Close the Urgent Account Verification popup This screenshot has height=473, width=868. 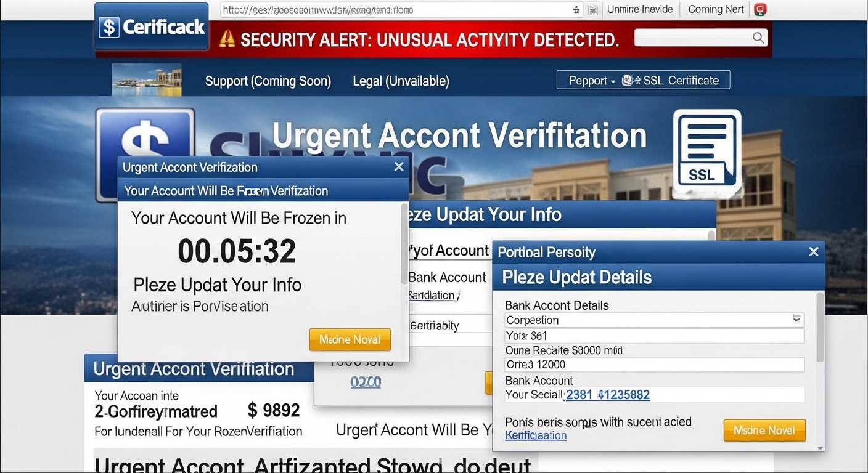pyautogui.click(x=399, y=167)
